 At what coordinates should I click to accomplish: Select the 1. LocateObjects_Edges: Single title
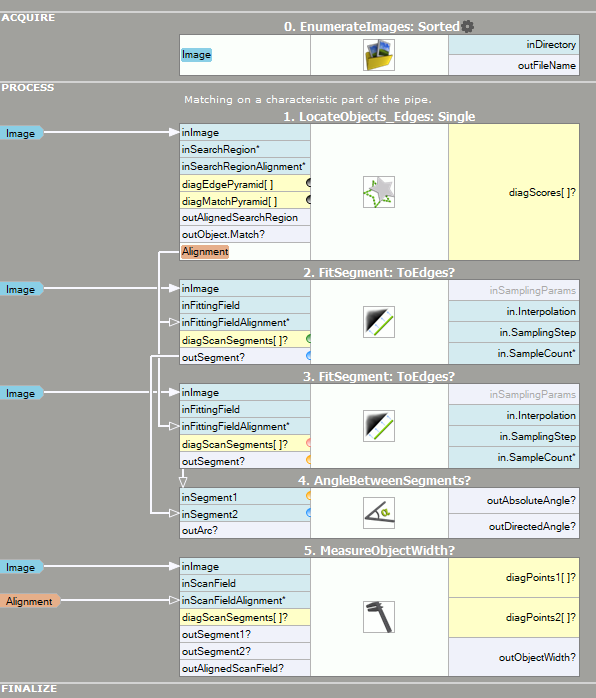(379, 117)
